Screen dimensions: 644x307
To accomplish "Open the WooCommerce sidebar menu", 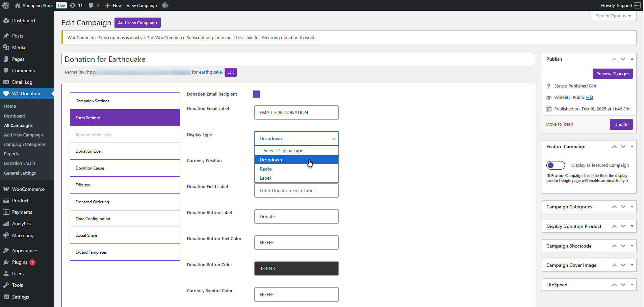I will 28,189.
